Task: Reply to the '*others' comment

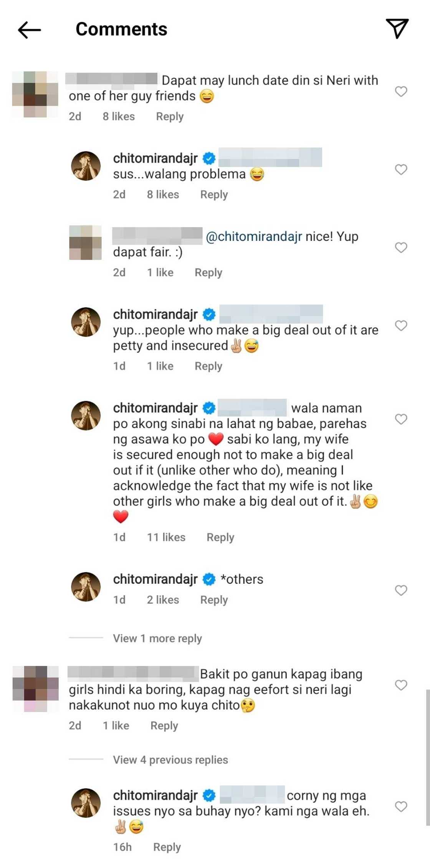Action: point(214,600)
